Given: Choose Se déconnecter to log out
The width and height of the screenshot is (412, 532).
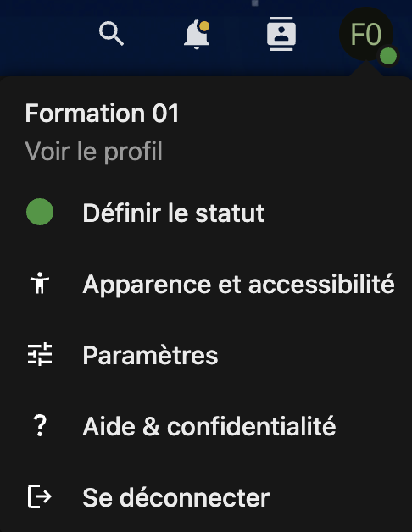Looking at the screenshot, I should point(176,497).
